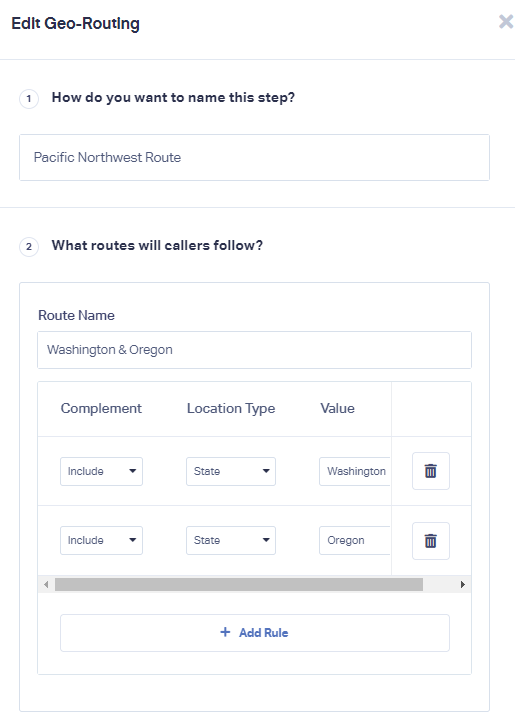Click the horizontal scrollbar thumb in rules table
This screenshot has height=721, width=515.
click(239, 584)
